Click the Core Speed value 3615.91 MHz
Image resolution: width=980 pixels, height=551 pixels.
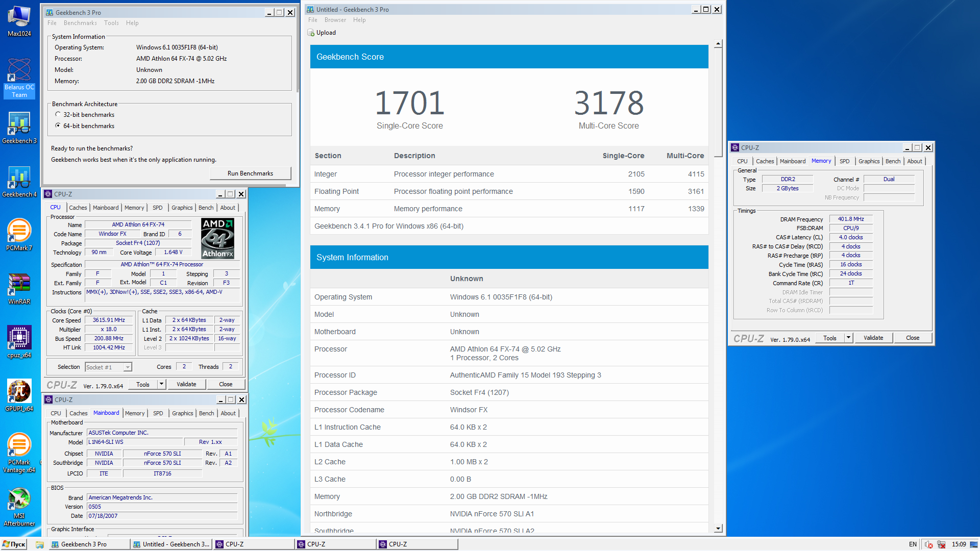click(x=109, y=320)
